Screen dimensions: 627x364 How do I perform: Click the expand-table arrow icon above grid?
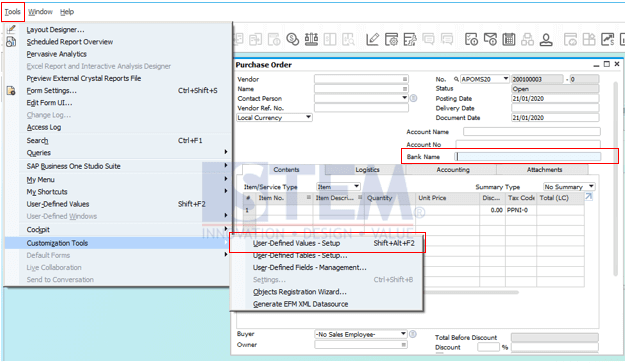[589, 196]
